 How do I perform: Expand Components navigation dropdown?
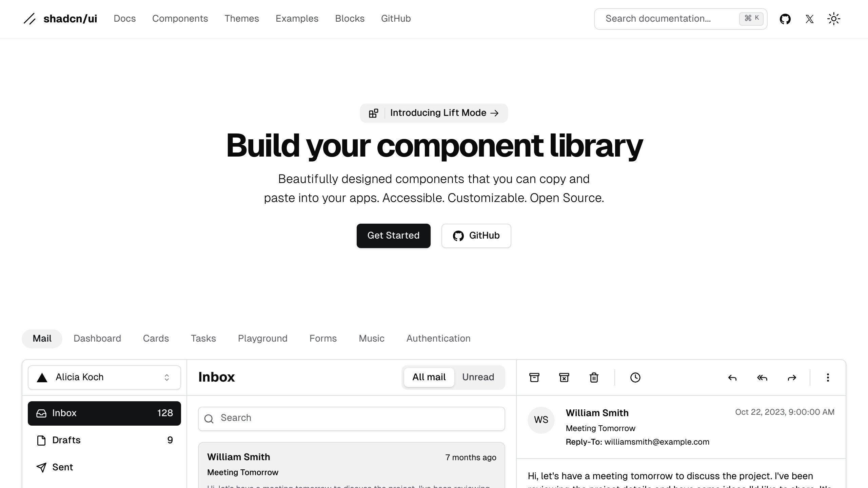click(x=180, y=19)
